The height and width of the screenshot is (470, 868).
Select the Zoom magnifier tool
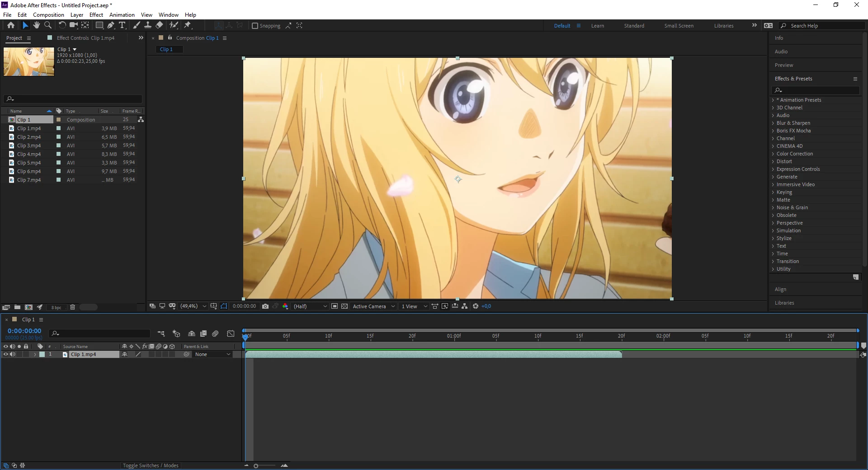[48, 25]
